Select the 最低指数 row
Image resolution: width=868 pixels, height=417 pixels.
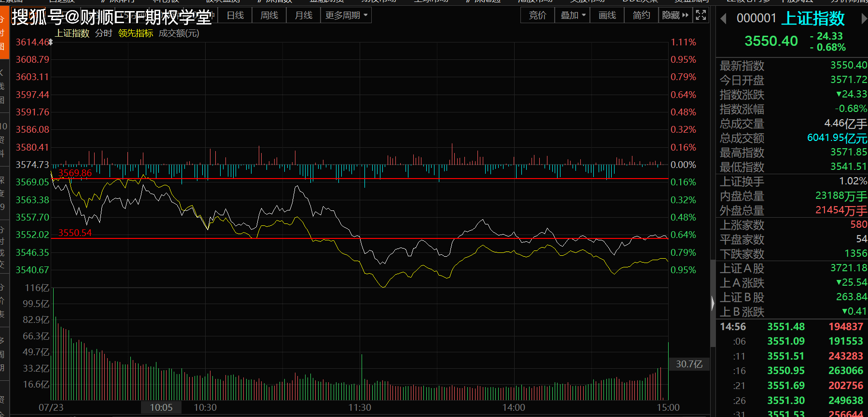click(793, 167)
